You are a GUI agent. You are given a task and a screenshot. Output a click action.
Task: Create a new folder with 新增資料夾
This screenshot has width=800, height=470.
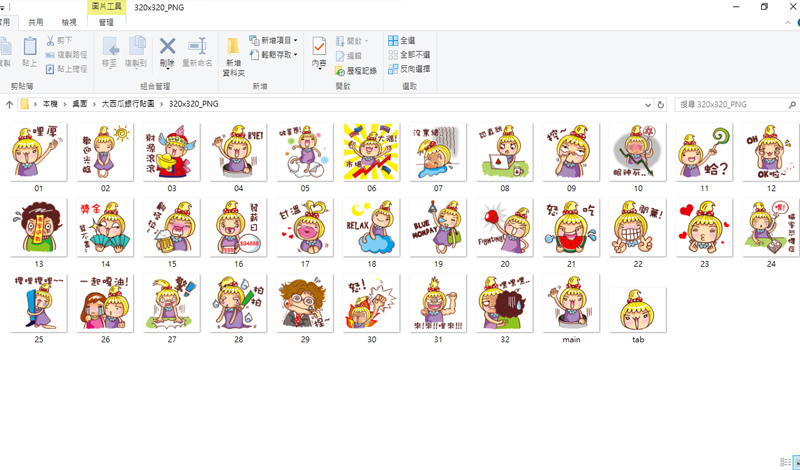(233, 56)
